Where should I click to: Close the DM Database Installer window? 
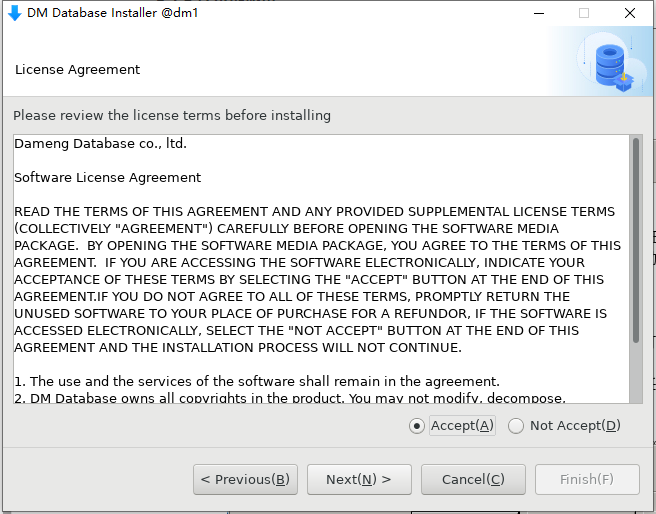pyautogui.click(x=630, y=13)
